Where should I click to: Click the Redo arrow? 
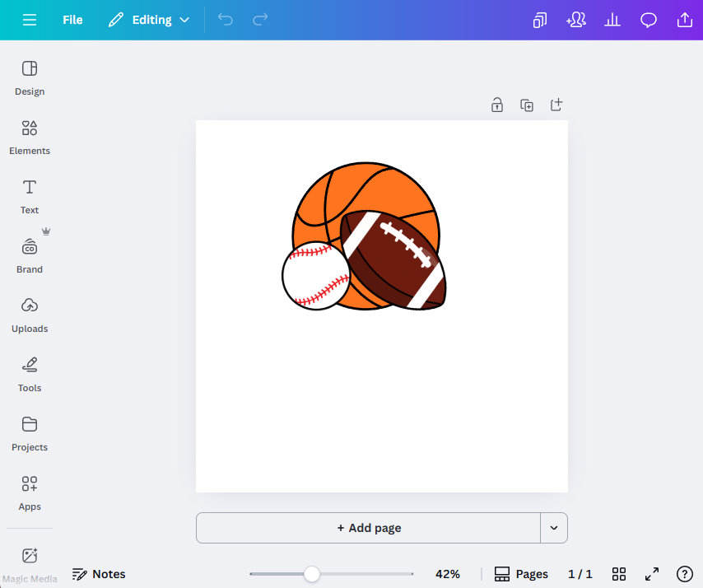coord(260,20)
